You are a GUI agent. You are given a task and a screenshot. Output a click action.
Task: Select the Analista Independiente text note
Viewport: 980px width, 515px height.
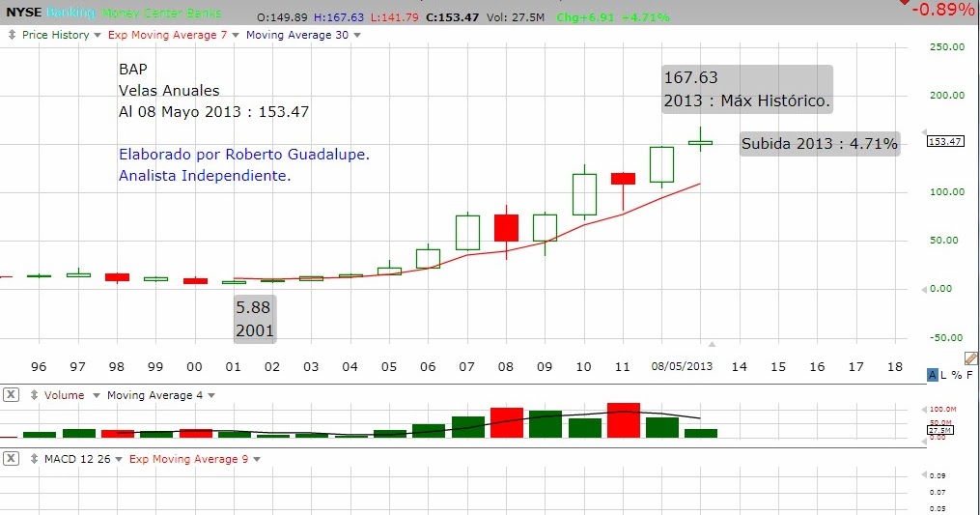pyautogui.click(x=205, y=176)
